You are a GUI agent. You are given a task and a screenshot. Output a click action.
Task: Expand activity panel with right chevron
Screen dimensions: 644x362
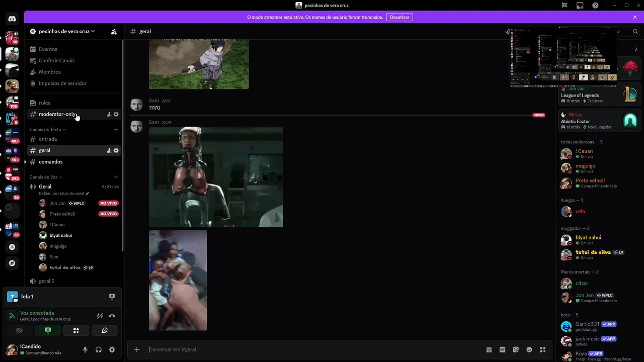pos(636,49)
